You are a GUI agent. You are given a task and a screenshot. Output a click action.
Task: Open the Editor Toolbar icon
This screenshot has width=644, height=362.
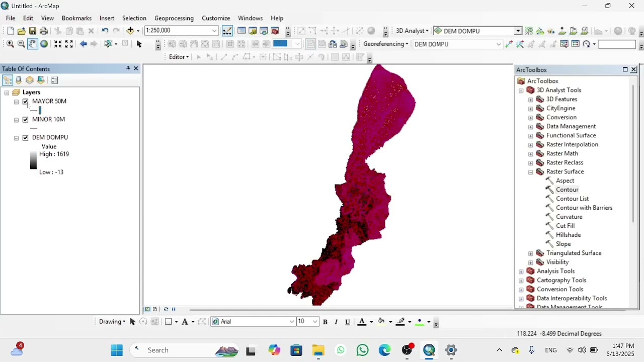(x=227, y=31)
